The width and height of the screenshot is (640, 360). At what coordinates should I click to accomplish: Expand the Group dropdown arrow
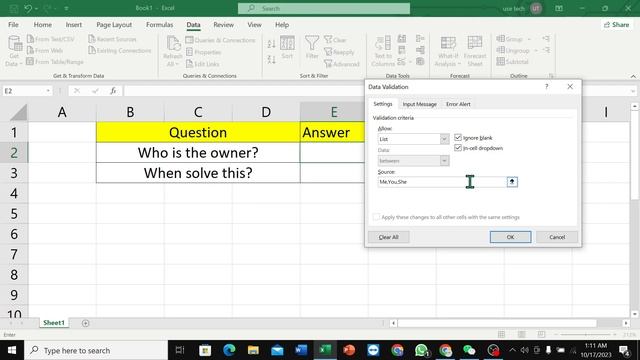tap(529, 39)
